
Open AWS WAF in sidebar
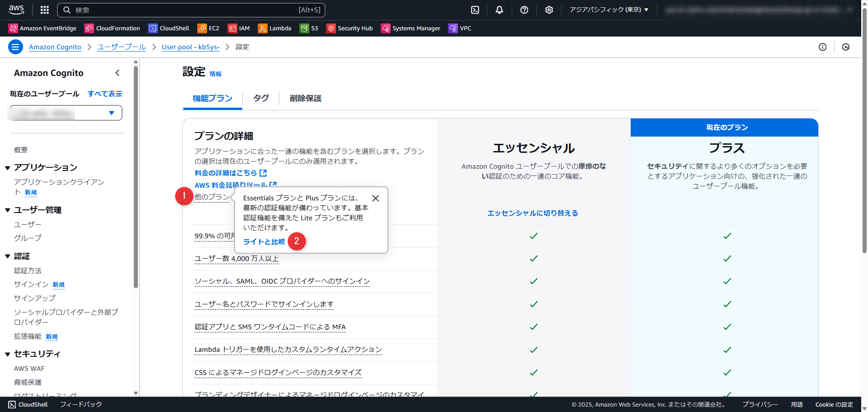[x=29, y=369]
